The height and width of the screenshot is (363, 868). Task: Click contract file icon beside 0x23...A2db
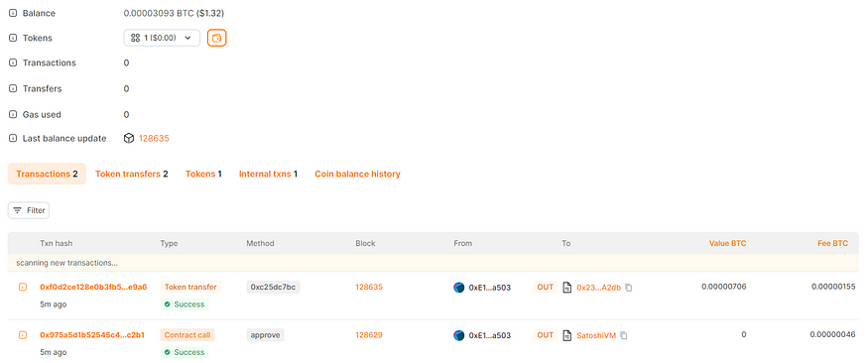(566, 288)
